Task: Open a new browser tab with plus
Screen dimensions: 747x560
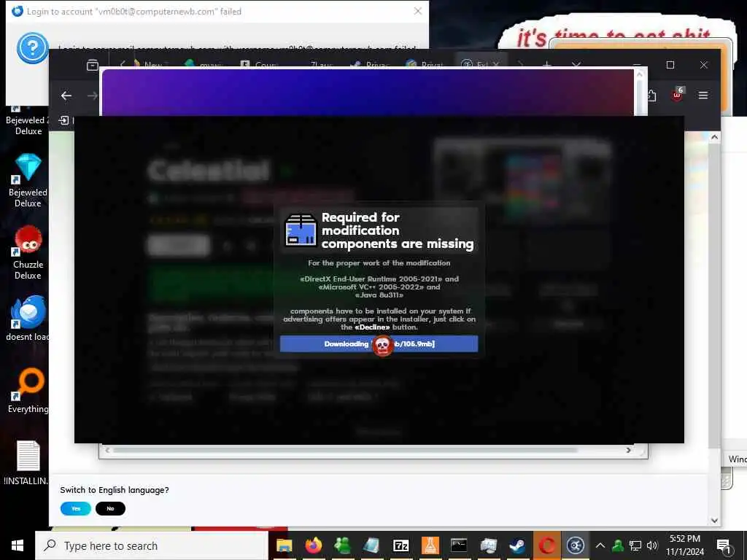Action: point(547,64)
